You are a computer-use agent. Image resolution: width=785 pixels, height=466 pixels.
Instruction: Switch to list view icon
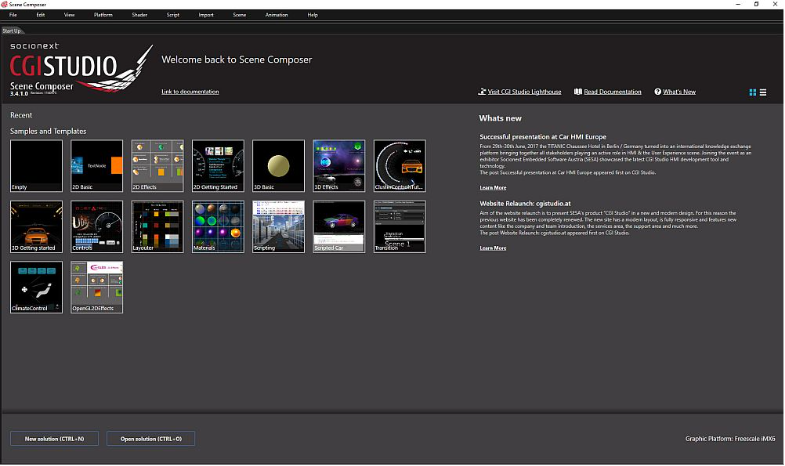763,93
